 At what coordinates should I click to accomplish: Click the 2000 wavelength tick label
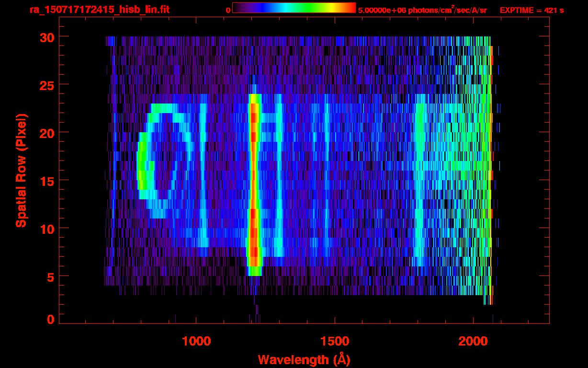(x=473, y=341)
